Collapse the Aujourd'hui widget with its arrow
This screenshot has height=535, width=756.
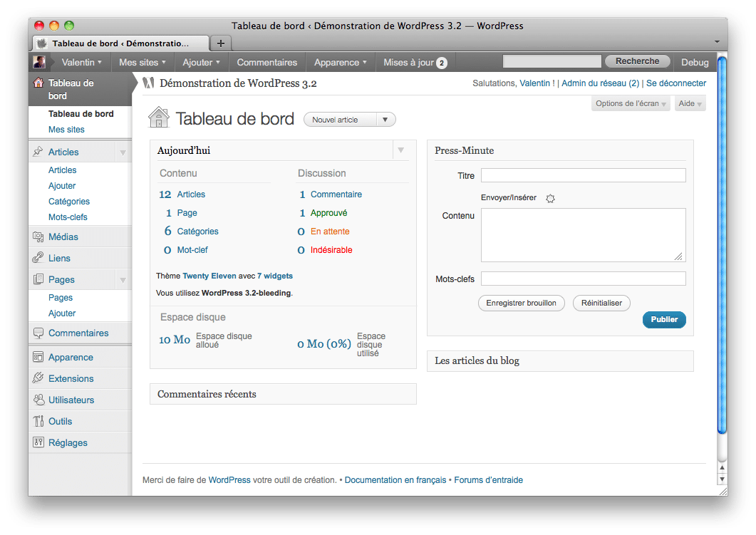tap(400, 150)
